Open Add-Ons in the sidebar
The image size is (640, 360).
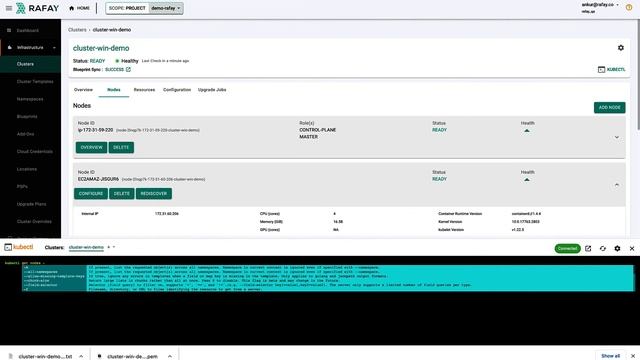[x=25, y=134]
